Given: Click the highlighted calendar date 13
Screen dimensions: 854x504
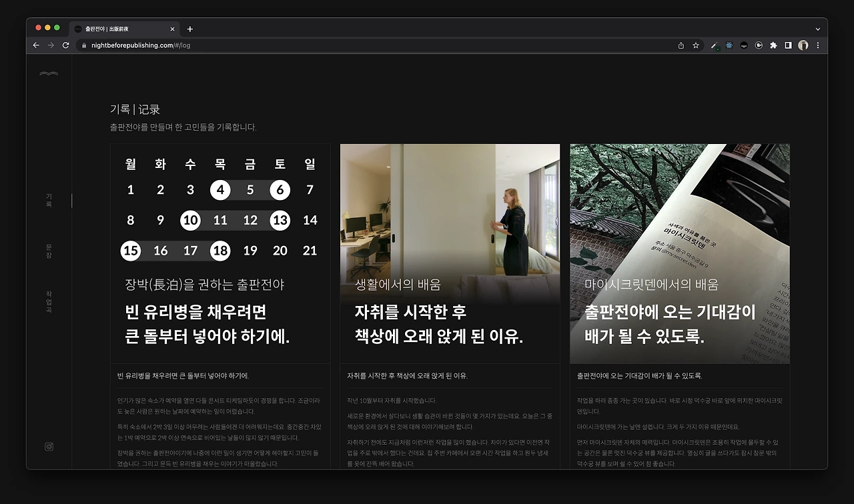Looking at the screenshot, I should click(280, 220).
